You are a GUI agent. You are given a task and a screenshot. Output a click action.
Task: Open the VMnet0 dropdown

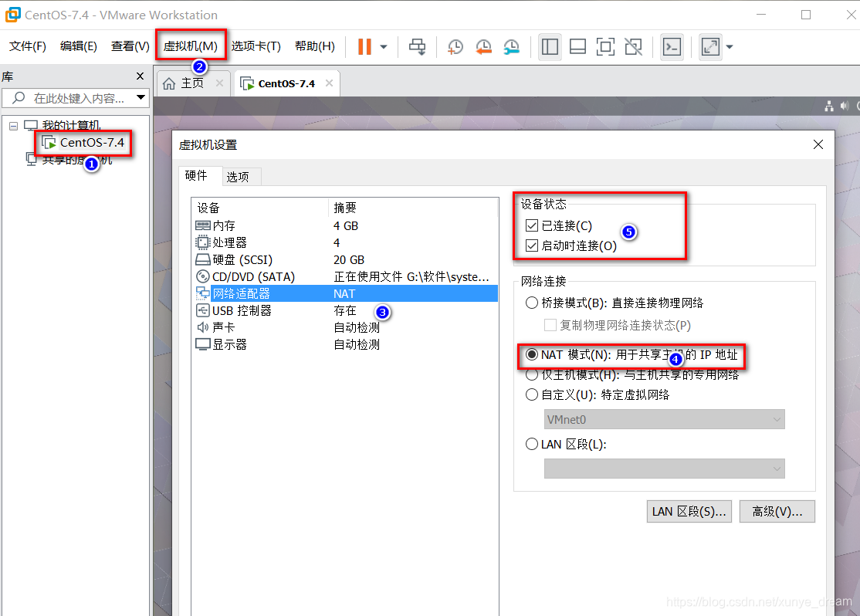pos(664,419)
